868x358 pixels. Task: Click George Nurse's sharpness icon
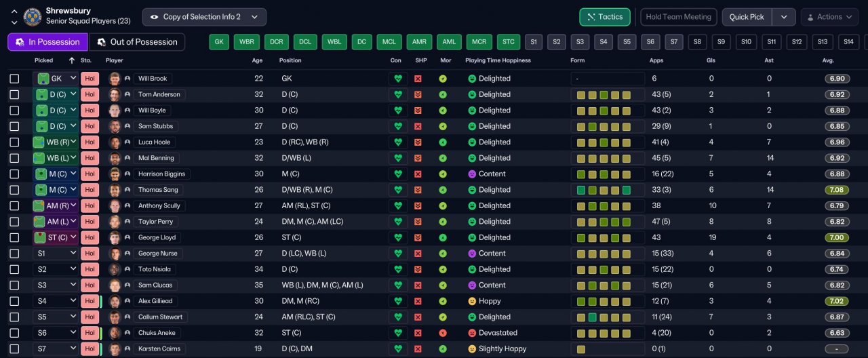click(418, 254)
